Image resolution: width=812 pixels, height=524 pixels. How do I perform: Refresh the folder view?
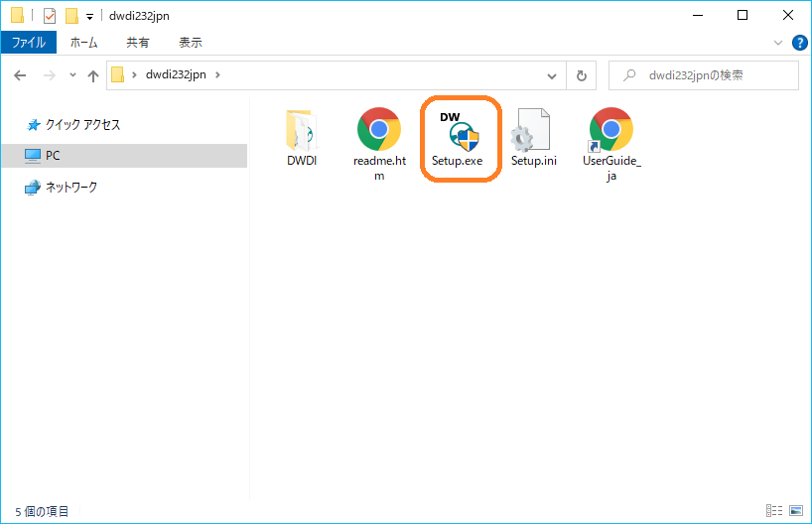click(x=582, y=75)
